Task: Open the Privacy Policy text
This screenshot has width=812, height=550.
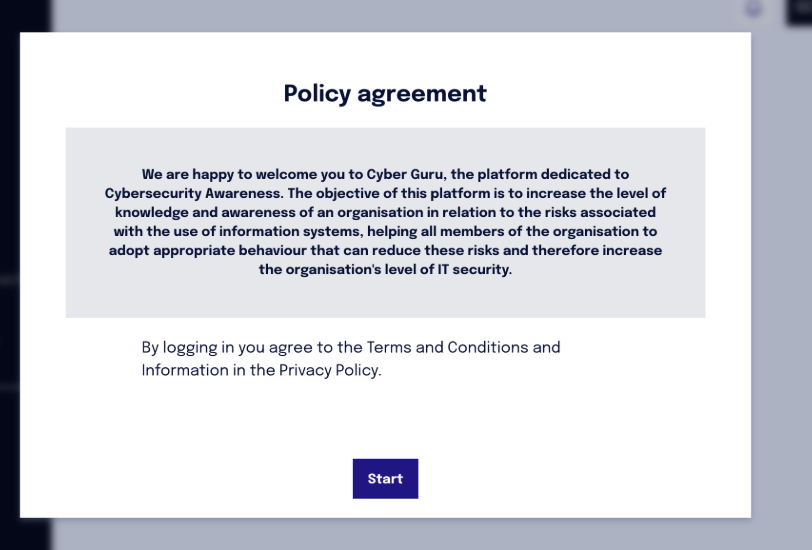Action: click(x=329, y=370)
